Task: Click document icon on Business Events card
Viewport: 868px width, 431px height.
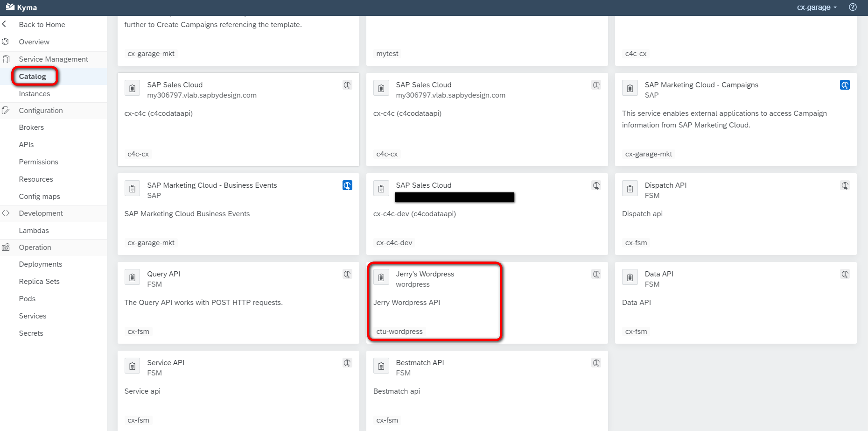Action: coord(133,188)
